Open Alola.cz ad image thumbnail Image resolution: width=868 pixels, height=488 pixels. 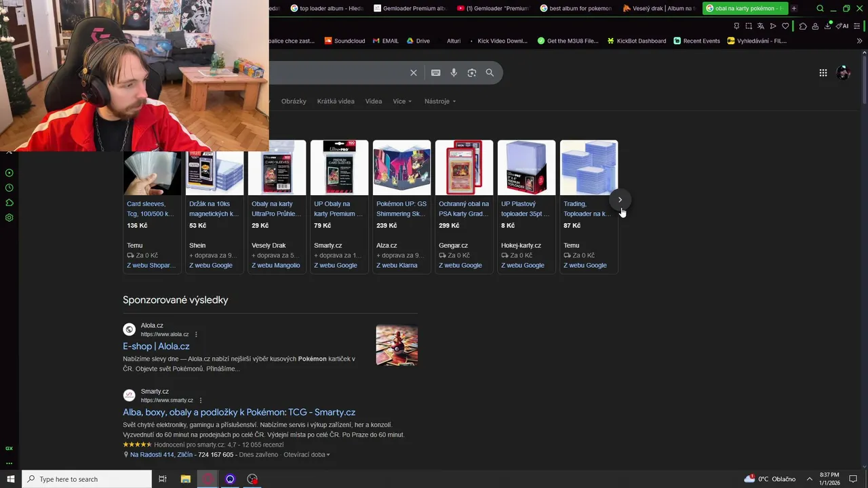[x=397, y=345]
